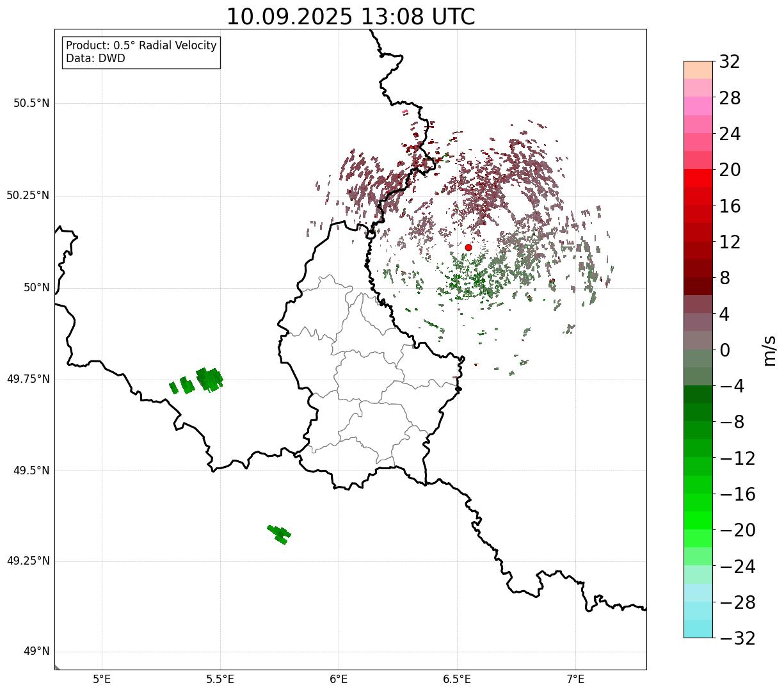Click the 49.75°N latitude label
The image size is (784, 692).
click(28, 379)
